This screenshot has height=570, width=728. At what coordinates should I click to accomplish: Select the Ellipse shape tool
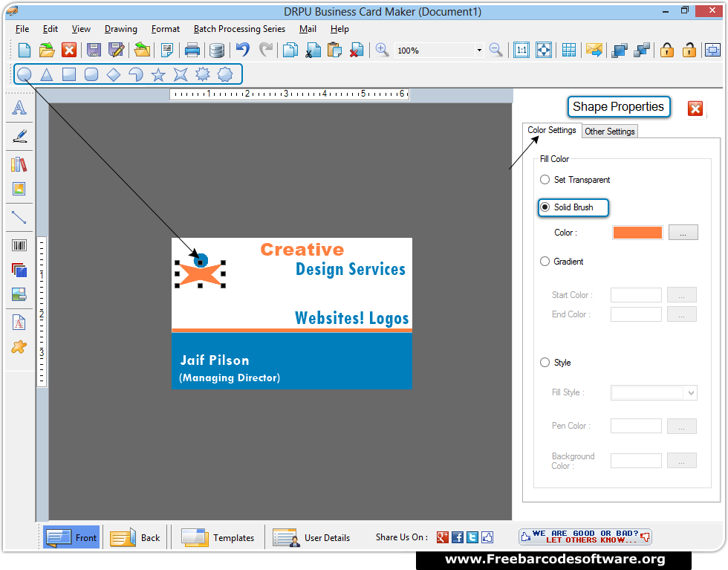coord(24,74)
